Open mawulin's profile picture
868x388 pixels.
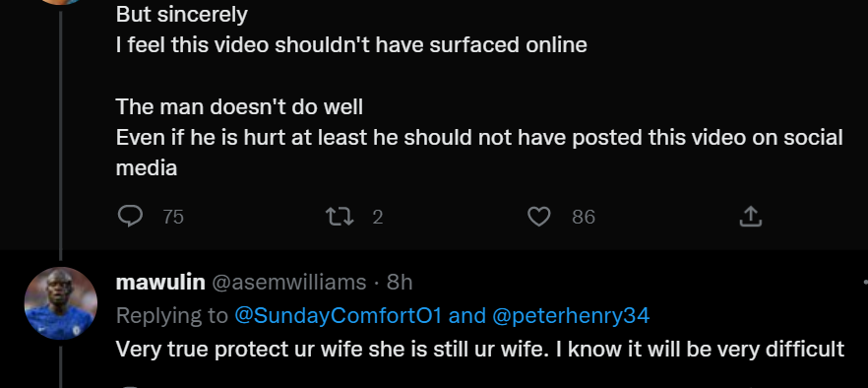[61, 303]
